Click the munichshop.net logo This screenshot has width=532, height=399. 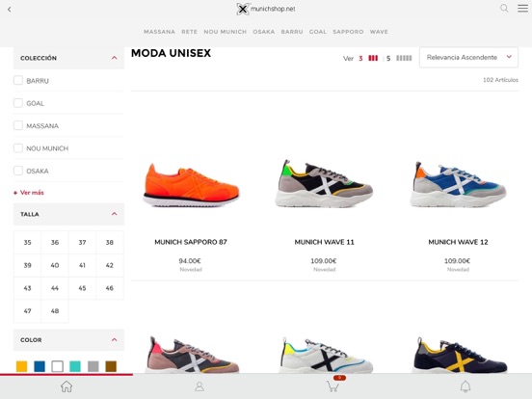tap(266, 9)
